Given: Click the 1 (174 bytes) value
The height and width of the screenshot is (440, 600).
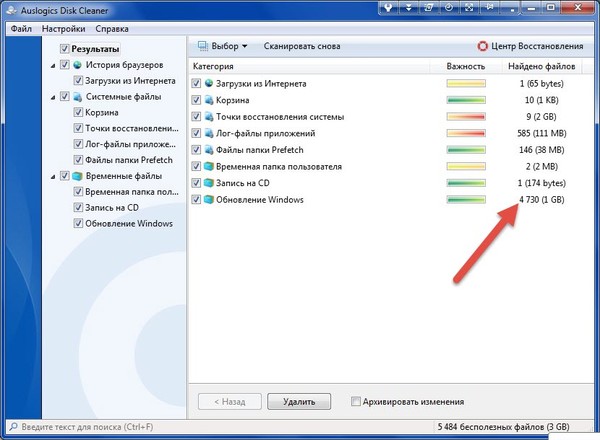Looking at the screenshot, I should click(x=541, y=183).
